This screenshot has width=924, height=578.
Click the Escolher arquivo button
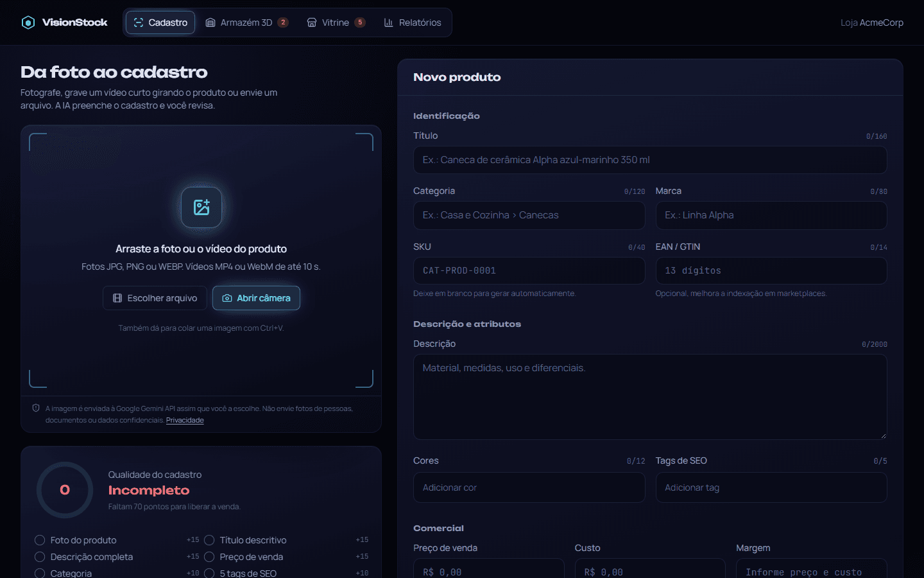coord(155,298)
